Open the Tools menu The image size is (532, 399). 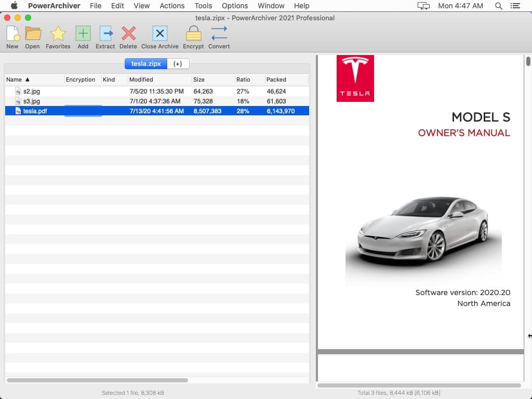point(203,6)
